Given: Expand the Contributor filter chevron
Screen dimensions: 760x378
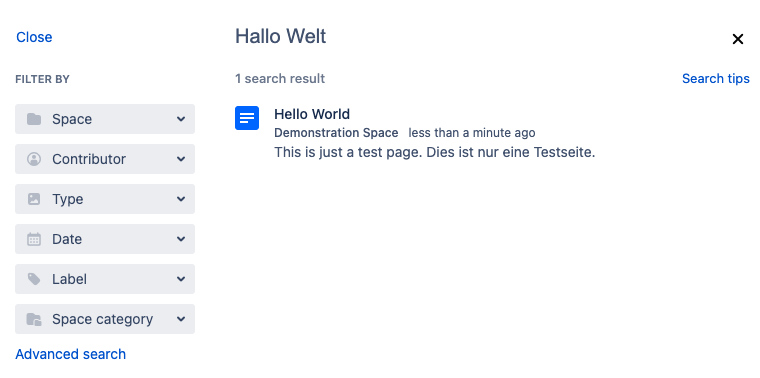Looking at the screenshot, I should coord(181,159).
